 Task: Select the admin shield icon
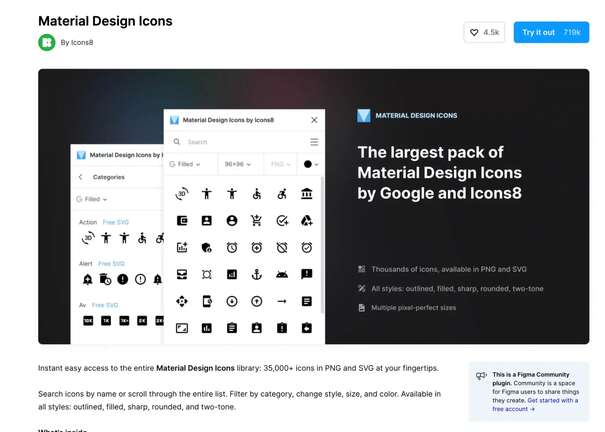[206, 247]
